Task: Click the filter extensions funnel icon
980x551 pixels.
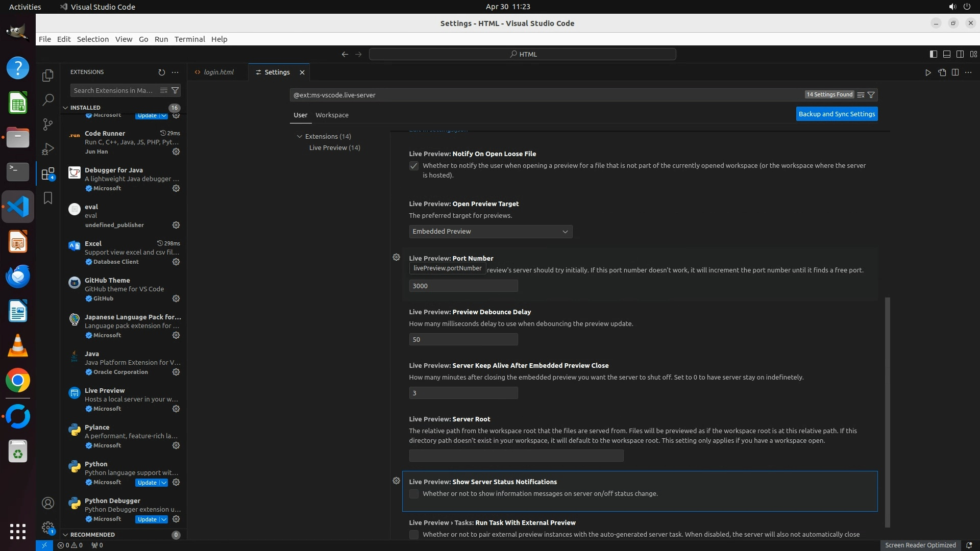Action: (x=175, y=90)
